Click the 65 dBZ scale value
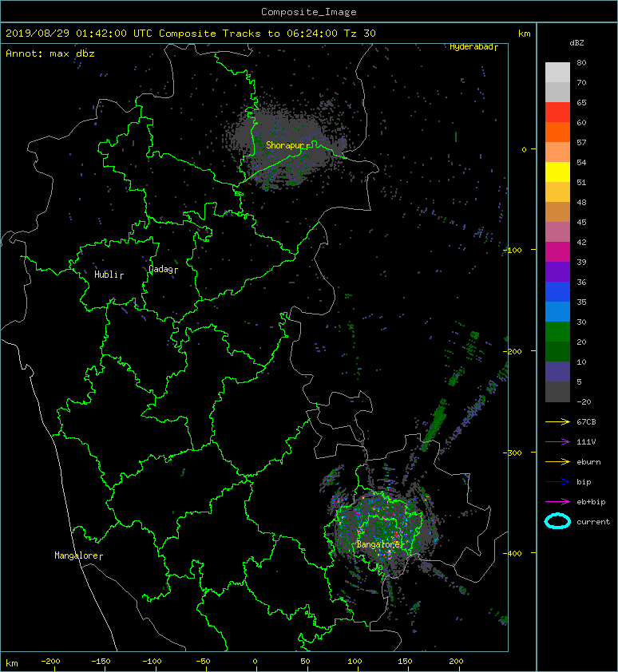 [581, 102]
